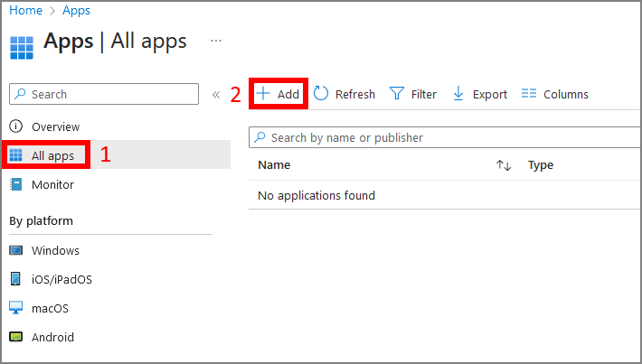Click the Export download arrow icon
This screenshot has height=364, width=642.
click(458, 94)
